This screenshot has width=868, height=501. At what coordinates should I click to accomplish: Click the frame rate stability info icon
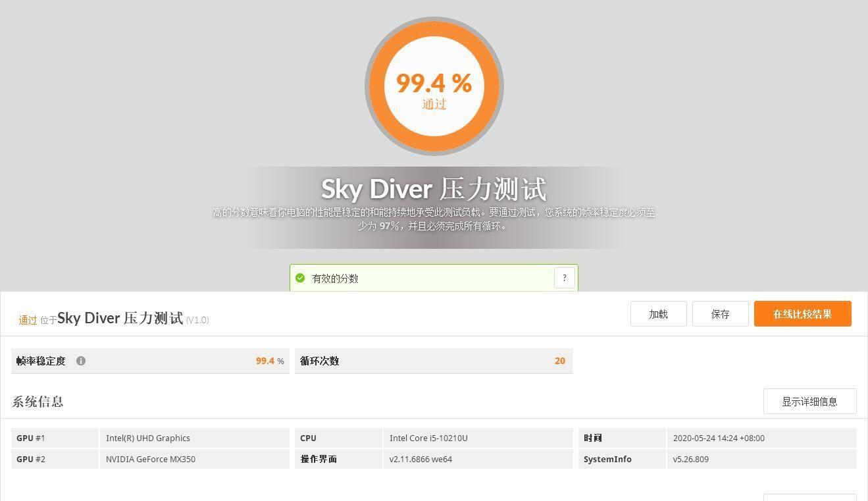(81, 361)
